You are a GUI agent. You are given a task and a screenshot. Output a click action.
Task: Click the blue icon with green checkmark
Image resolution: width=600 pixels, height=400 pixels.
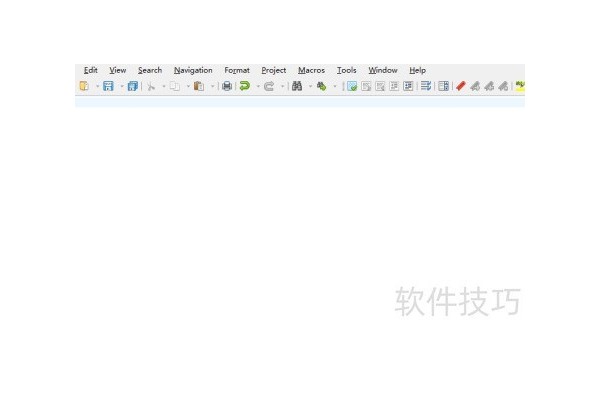(x=352, y=86)
